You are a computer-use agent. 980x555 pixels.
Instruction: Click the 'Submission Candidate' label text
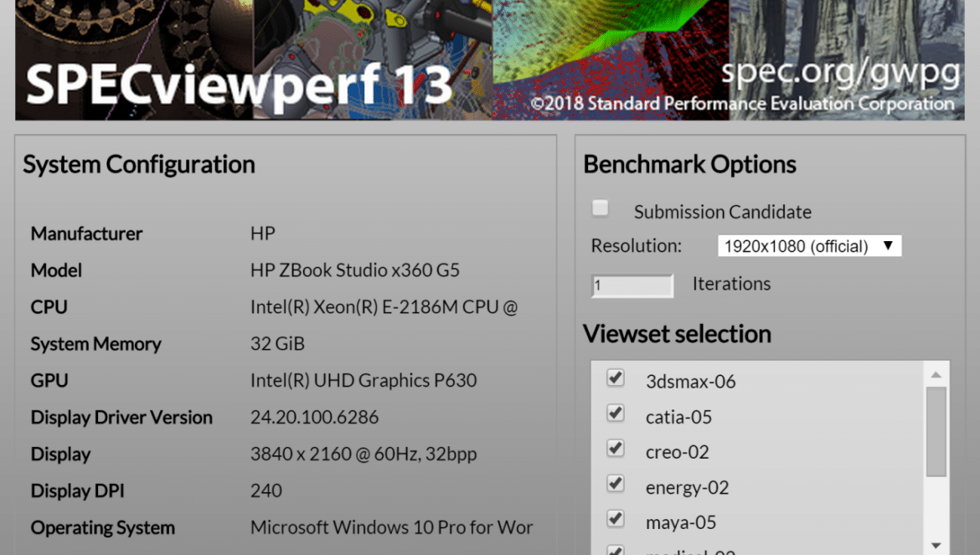click(723, 213)
